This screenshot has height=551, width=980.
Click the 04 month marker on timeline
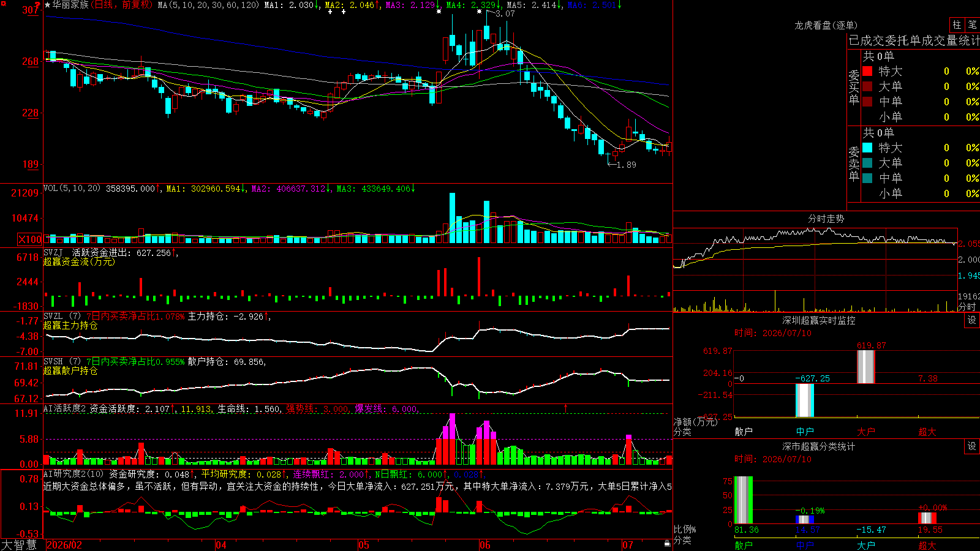[x=221, y=545]
